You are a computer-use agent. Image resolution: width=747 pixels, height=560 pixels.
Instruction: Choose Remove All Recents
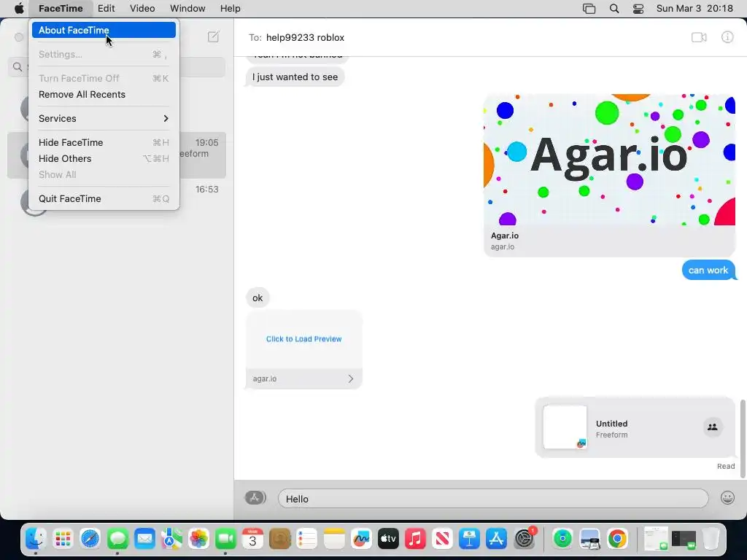(104, 94)
